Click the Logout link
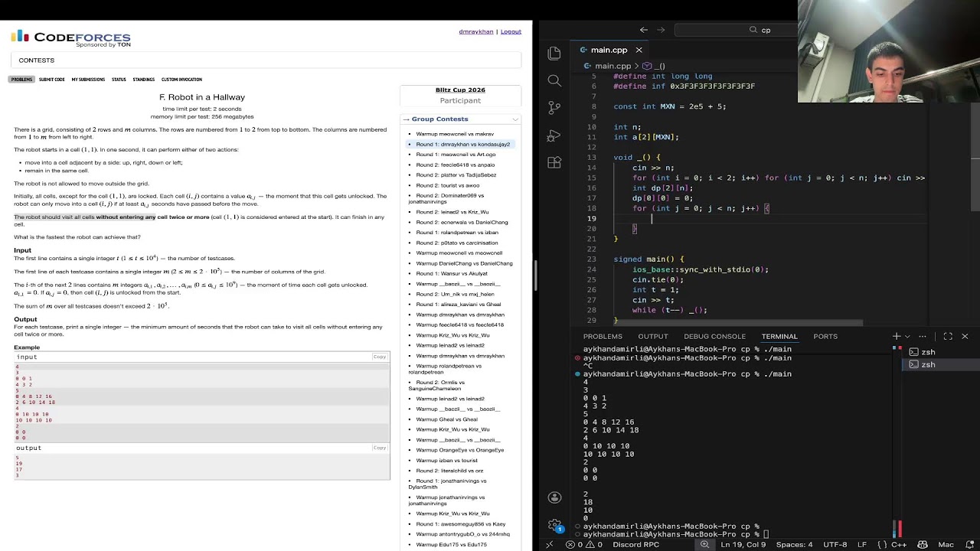 pyautogui.click(x=511, y=31)
